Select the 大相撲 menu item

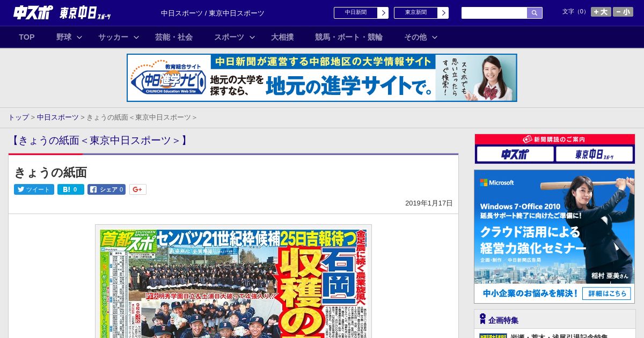pyautogui.click(x=282, y=37)
